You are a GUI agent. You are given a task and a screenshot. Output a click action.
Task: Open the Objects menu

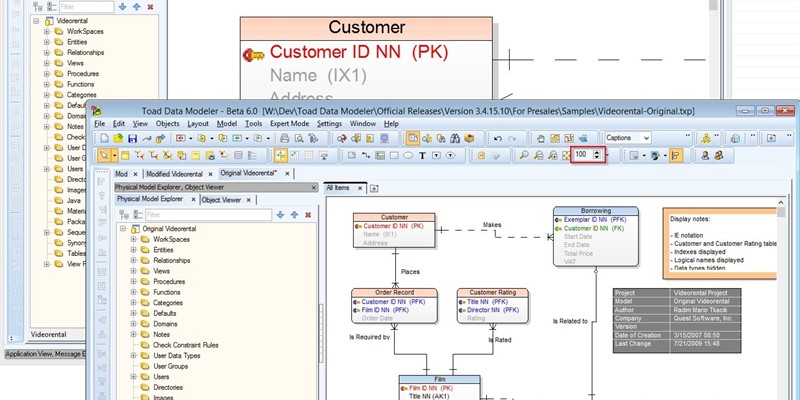[x=167, y=123]
